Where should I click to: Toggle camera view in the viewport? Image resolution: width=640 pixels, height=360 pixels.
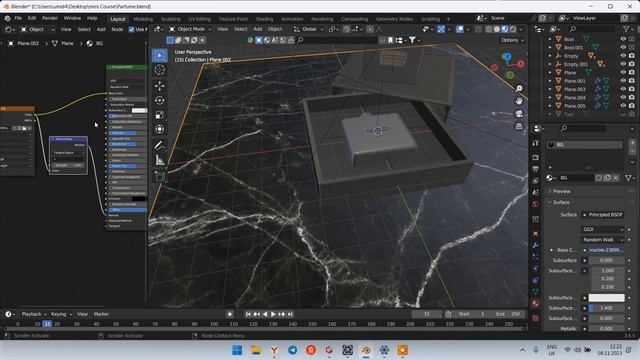[x=519, y=113]
